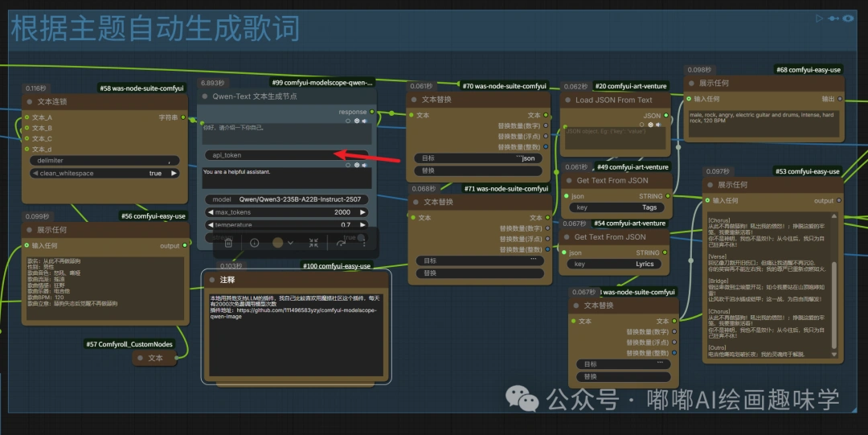
Task: Open the node color swatch in the selection toolbar
Action: tap(278, 243)
